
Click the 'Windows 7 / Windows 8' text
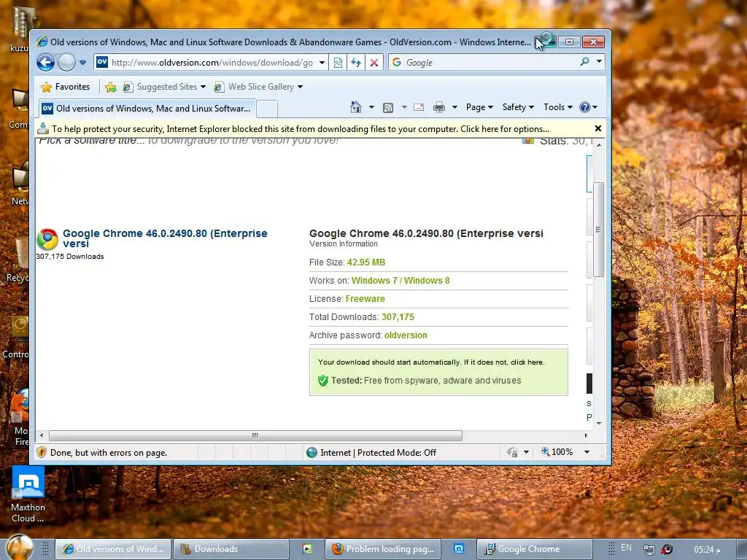click(x=400, y=281)
